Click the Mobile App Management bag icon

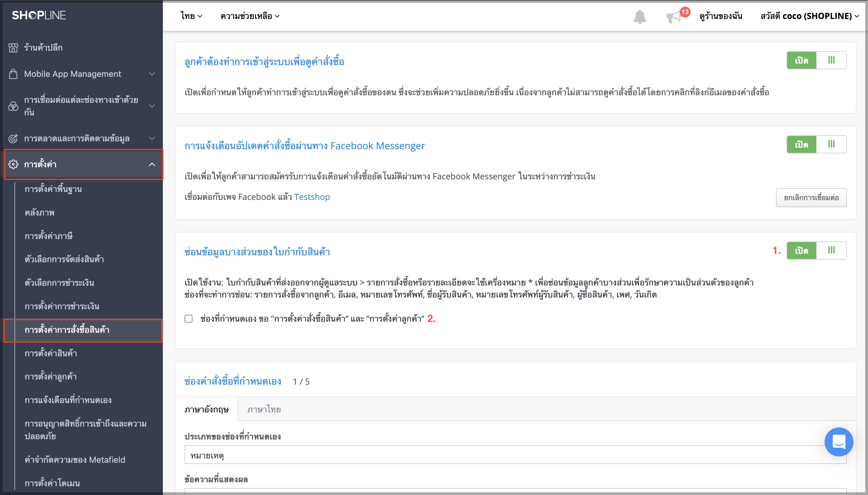[x=13, y=74]
